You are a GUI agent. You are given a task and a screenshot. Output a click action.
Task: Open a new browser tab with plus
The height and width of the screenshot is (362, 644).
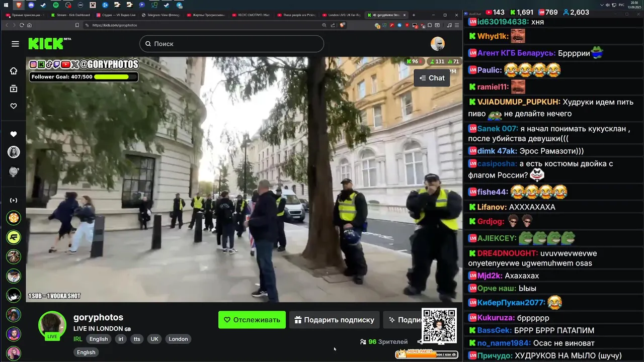[414, 15]
